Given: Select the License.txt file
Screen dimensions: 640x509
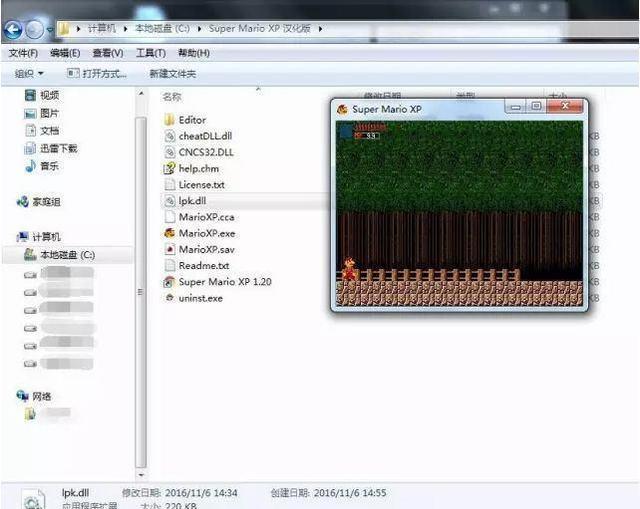Looking at the screenshot, I should 202,185.
